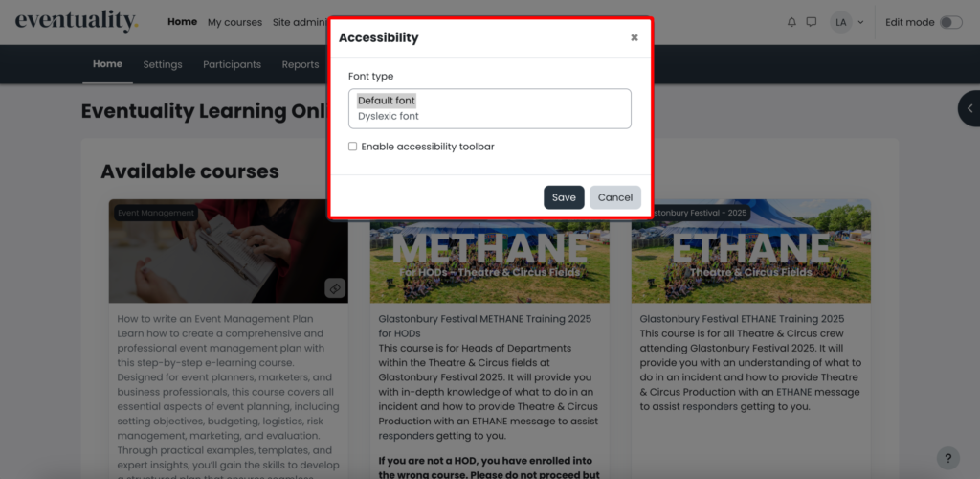Select Default font in font list
This screenshot has width=980, height=479.
(x=387, y=100)
